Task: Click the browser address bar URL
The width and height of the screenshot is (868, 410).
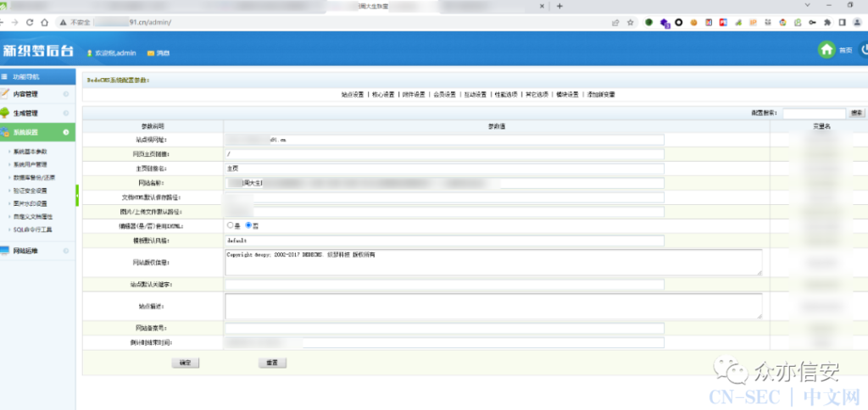Action: [133, 23]
